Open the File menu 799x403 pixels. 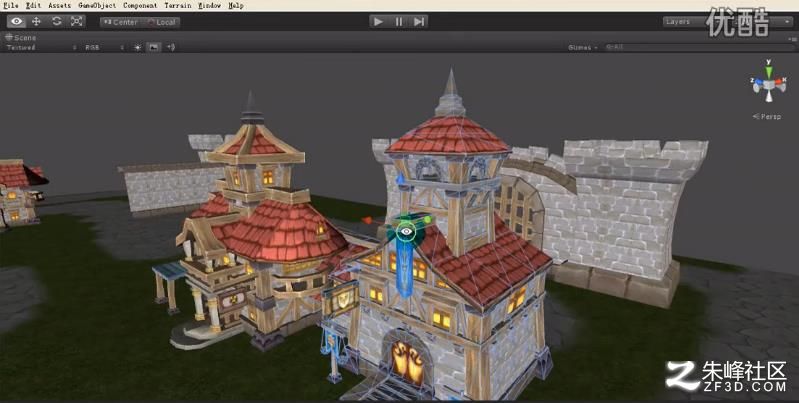[x=11, y=6]
